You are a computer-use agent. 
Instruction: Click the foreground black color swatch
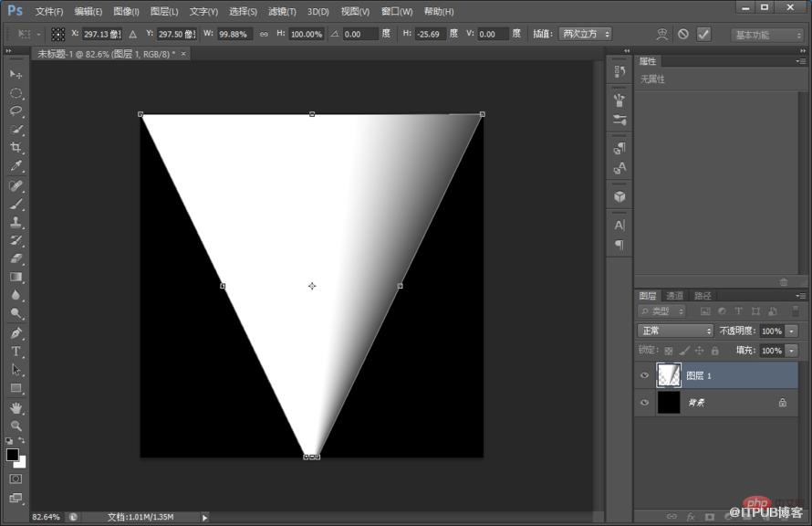(13, 455)
